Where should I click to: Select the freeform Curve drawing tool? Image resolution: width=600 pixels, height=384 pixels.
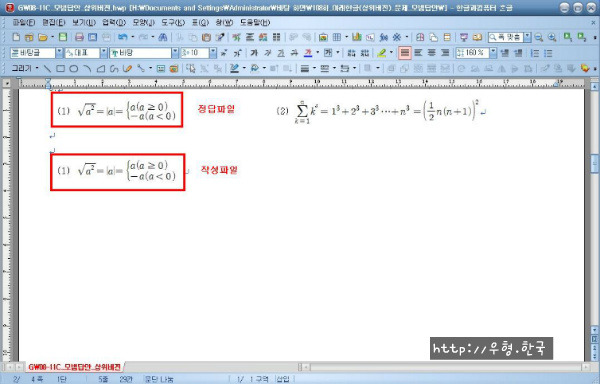click(x=114, y=68)
